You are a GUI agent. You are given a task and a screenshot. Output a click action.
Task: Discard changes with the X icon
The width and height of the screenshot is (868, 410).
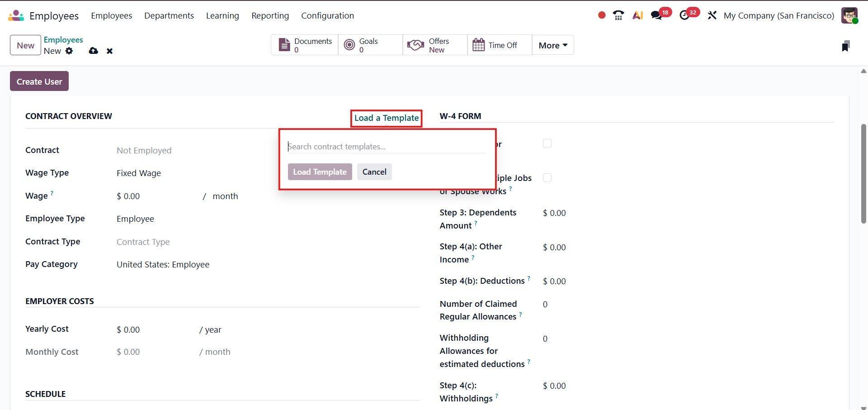(109, 51)
